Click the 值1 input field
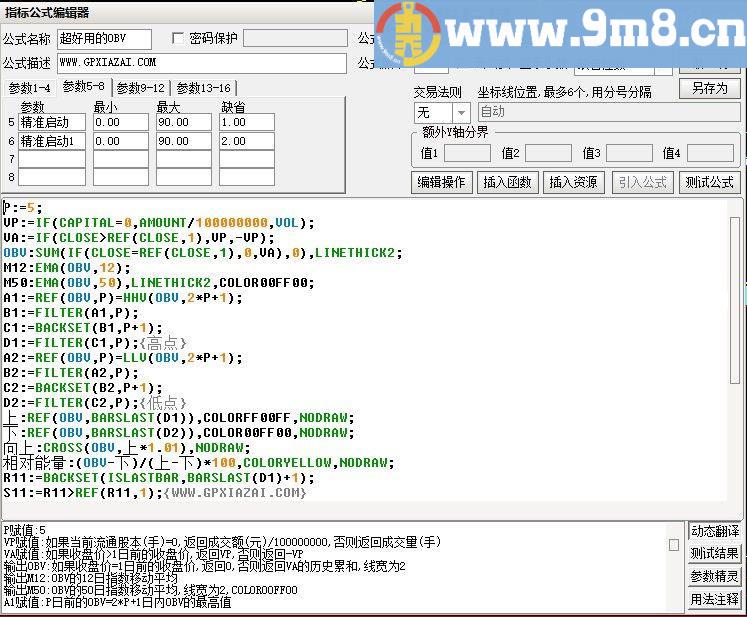Image resolution: width=747 pixels, height=617 pixels. 467,153
